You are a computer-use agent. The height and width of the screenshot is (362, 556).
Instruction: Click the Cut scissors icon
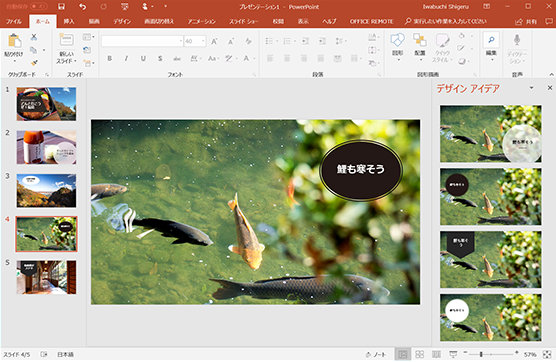click(x=34, y=37)
